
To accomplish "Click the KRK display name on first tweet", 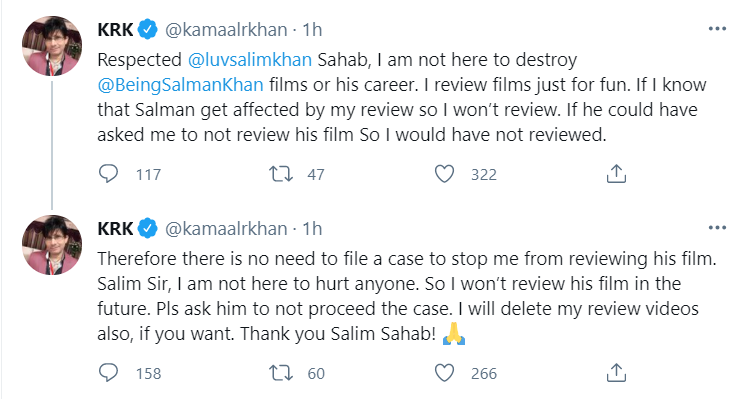I will pyautogui.click(x=115, y=30).
